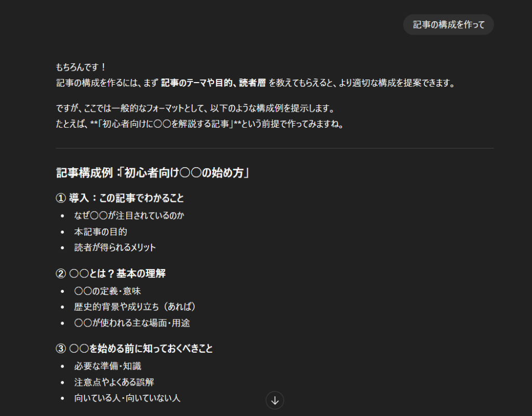This screenshot has width=532, height=416.
Task: Select bullet 歴史的背景や成り立ち（あれば）
Action: pos(135,307)
